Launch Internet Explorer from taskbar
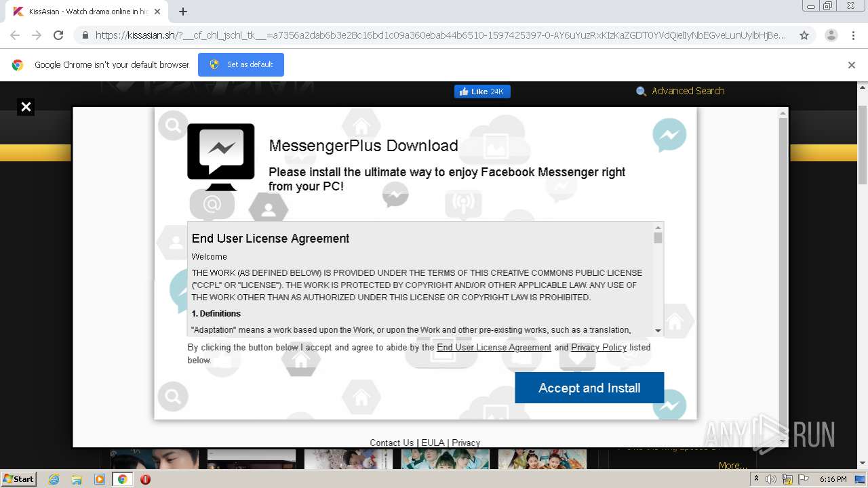 point(54,479)
